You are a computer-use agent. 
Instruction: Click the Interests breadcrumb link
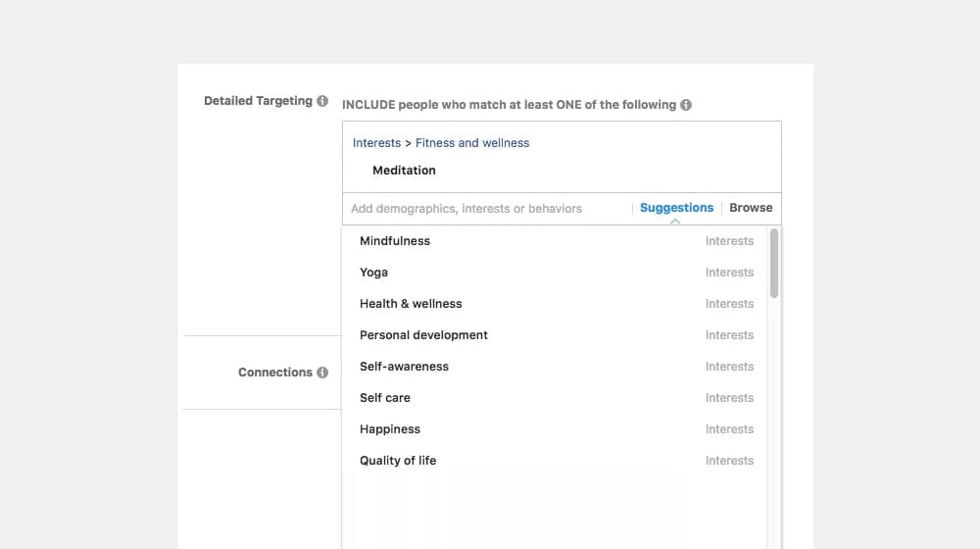point(376,143)
